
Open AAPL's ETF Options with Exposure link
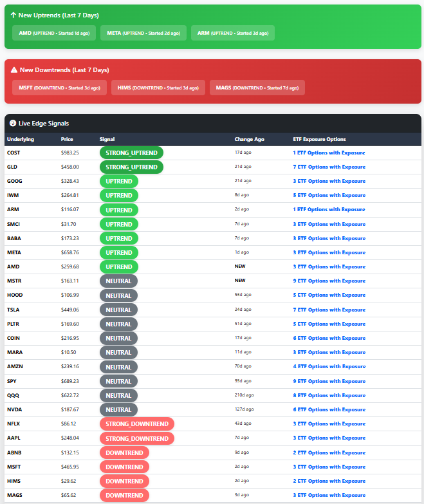point(329,438)
